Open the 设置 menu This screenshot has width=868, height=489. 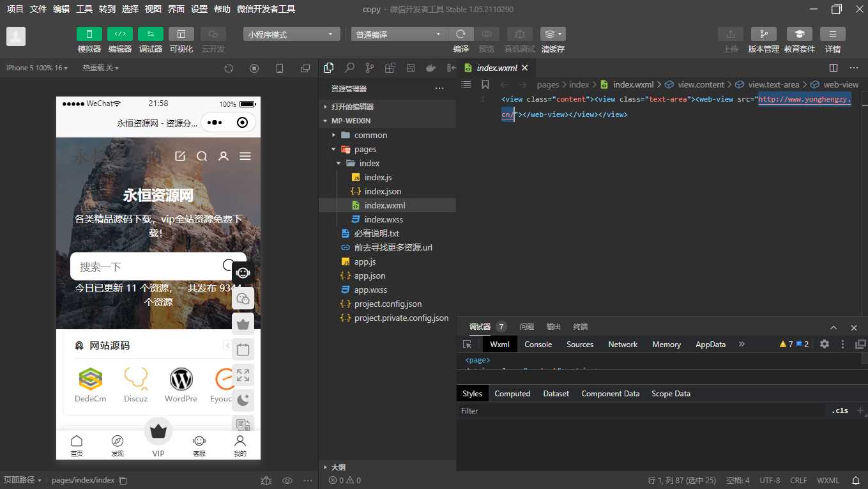click(199, 9)
